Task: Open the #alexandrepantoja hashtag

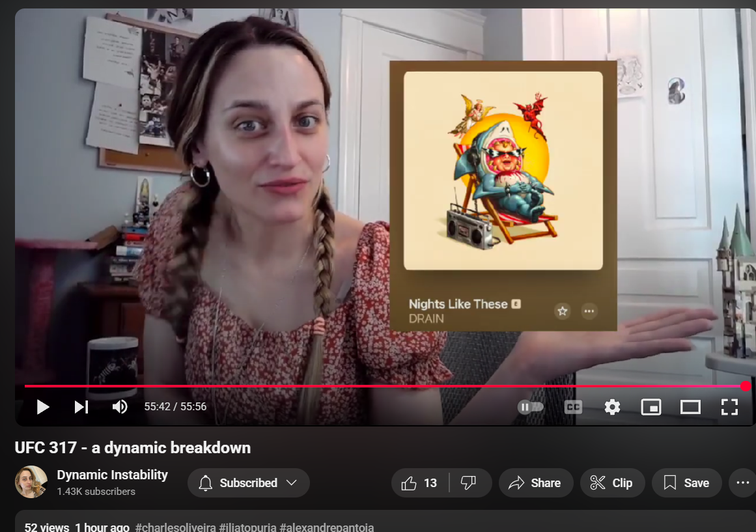Action: coord(326,527)
